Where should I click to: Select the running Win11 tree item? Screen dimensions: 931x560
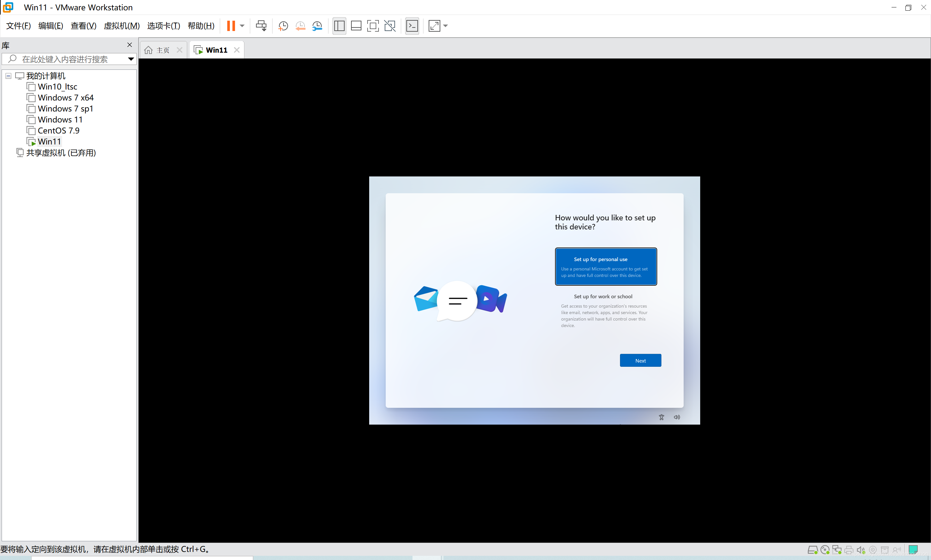pyautogui.click(x=49, y=142)
